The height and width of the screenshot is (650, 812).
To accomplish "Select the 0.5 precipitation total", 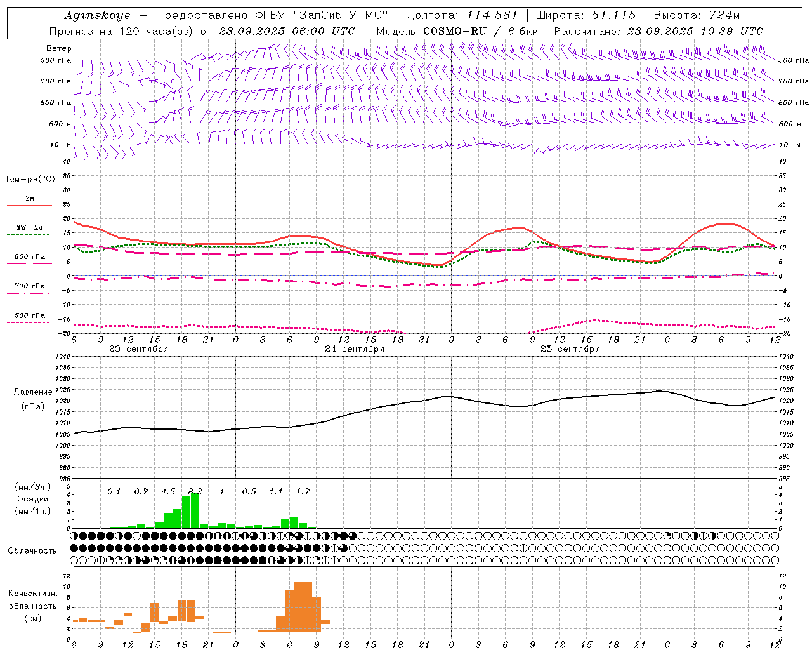I will [x=249, y=492].
